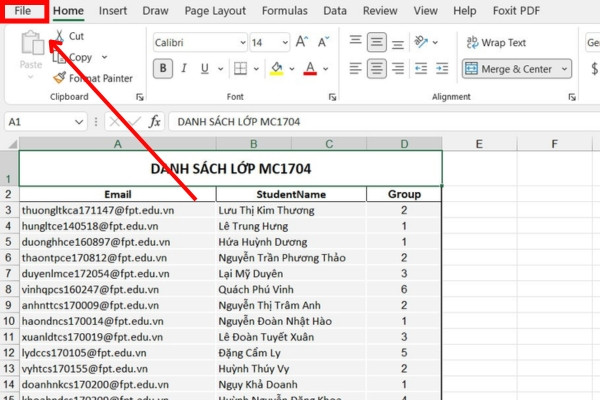
Task: Click the Paste clipboard icon
Action: [32, 43]
